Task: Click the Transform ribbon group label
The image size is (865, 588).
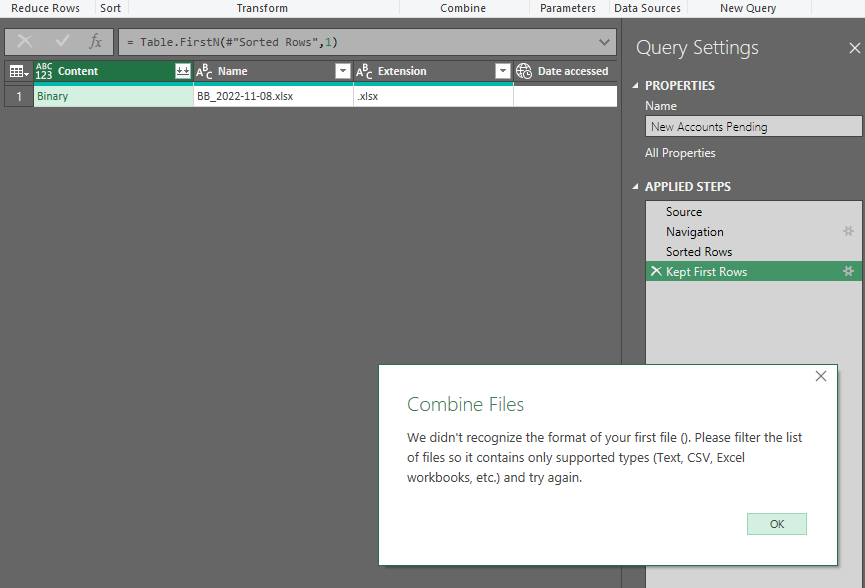Action: click(x=262, y=8)
